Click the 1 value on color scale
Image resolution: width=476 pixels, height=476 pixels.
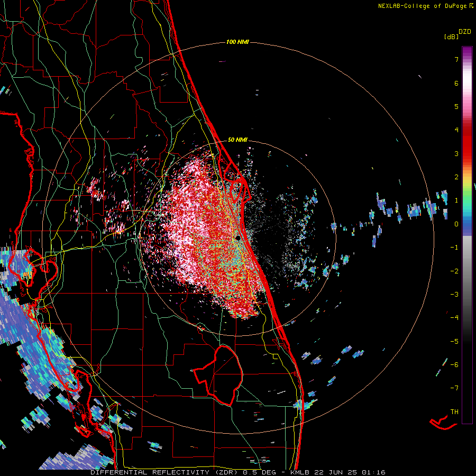coord(456,200)
